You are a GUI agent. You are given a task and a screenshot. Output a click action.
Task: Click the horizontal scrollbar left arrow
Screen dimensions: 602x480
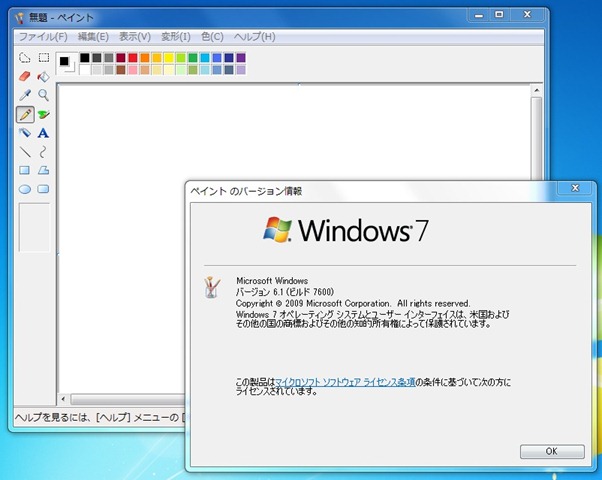click(x=63, y=399)
